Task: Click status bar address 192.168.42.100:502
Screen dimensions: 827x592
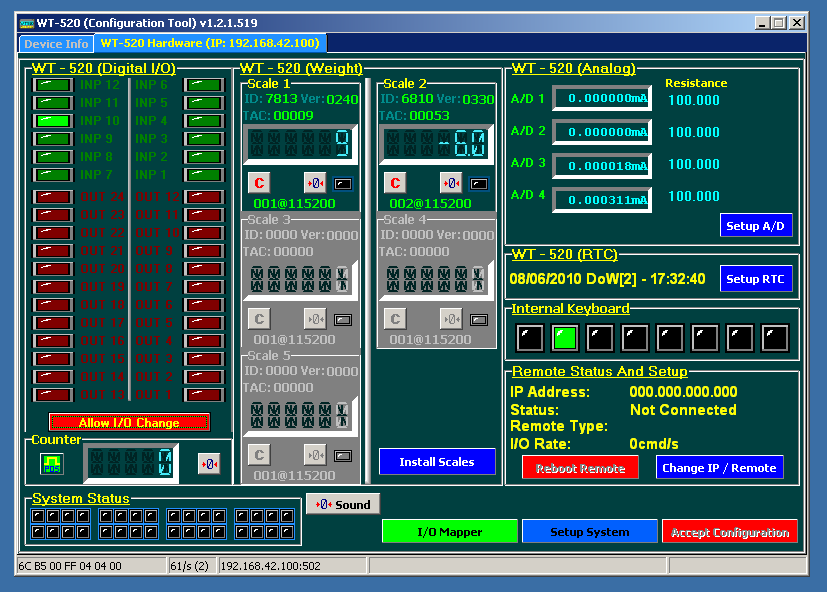Action: tap(270, 566)
